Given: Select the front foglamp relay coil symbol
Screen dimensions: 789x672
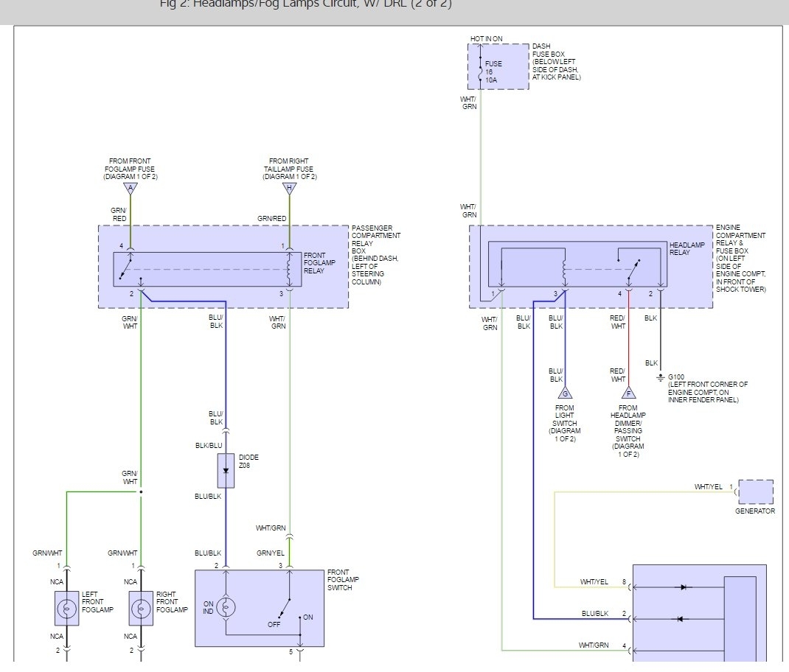Looking at the screenshot, I should [289, 269].
